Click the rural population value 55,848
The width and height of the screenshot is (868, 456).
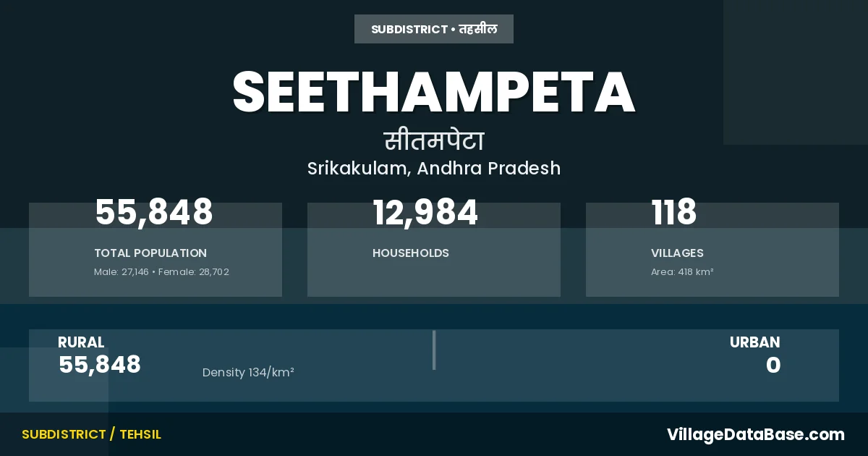[x=100, y=365]
